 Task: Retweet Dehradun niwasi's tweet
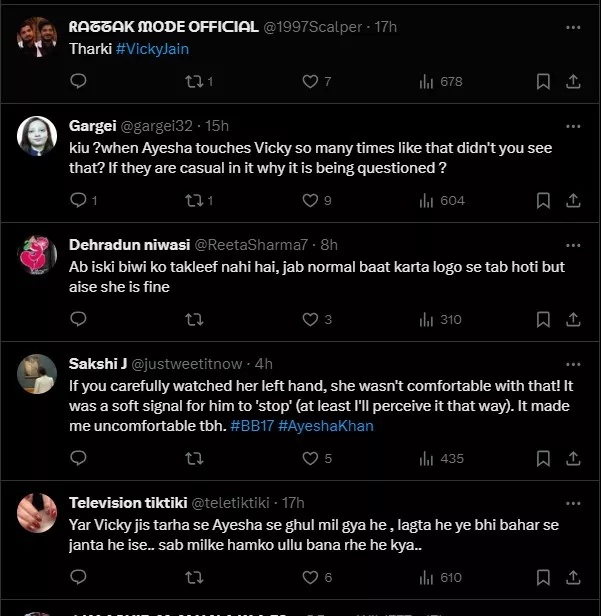click(x=194, y=319)
